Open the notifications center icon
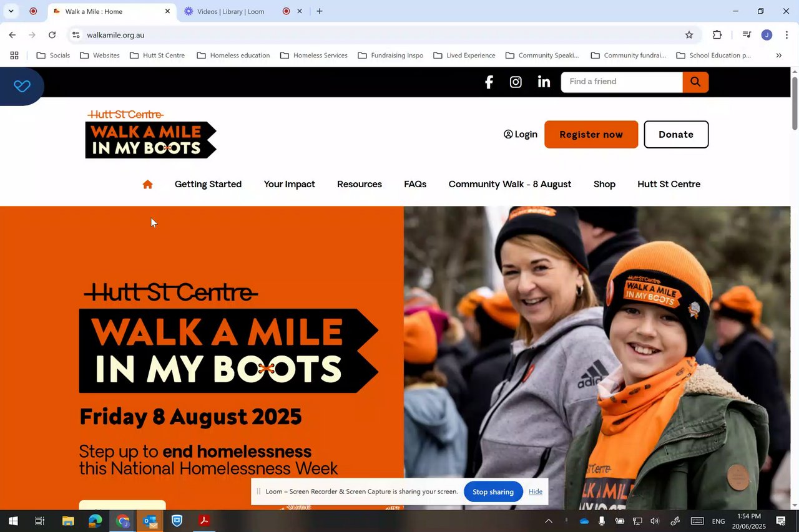 pos(780,521)
